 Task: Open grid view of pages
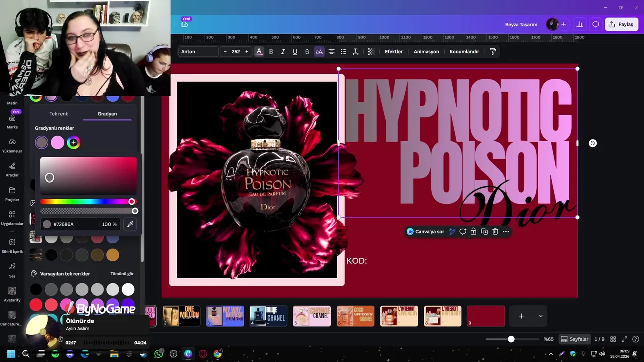[613, 339]
